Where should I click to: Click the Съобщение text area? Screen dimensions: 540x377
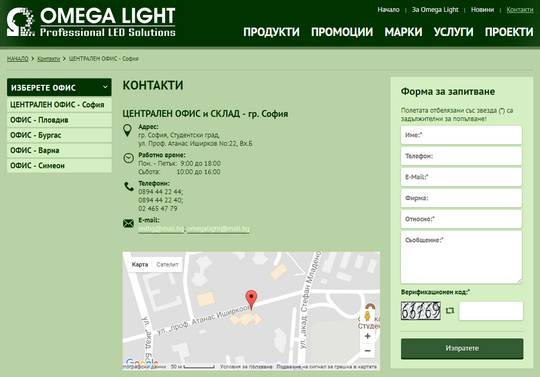coord(461,257)
